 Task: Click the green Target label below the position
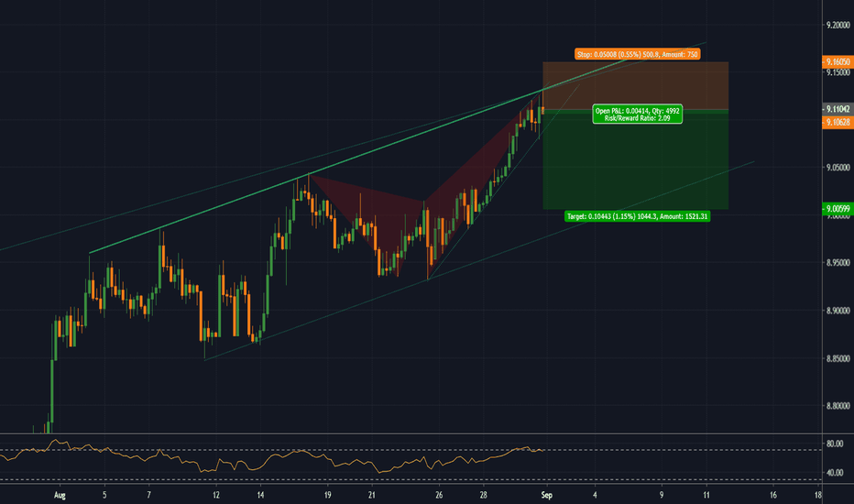coord(637,216)
